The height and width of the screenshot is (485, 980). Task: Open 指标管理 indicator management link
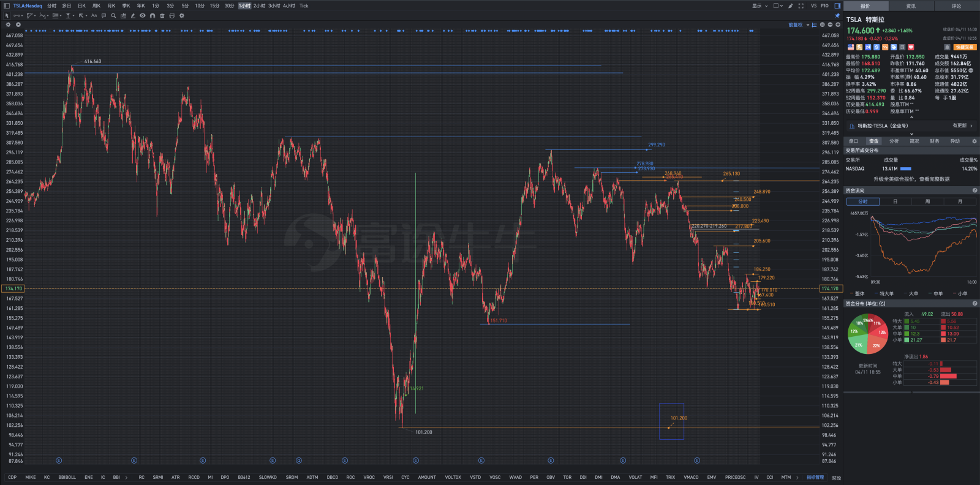point(815,477)
